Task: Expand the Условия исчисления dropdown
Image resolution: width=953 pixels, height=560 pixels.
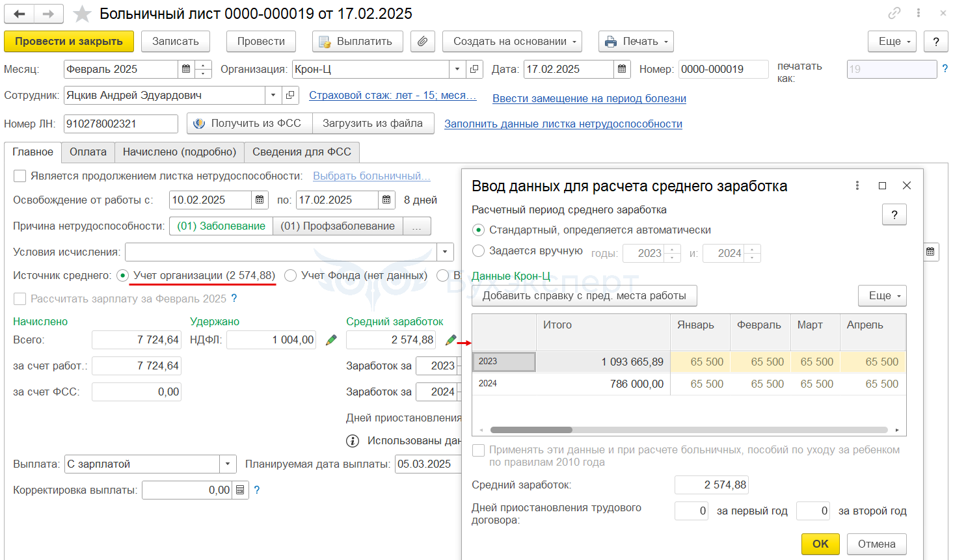Action: tap(446, 252)
